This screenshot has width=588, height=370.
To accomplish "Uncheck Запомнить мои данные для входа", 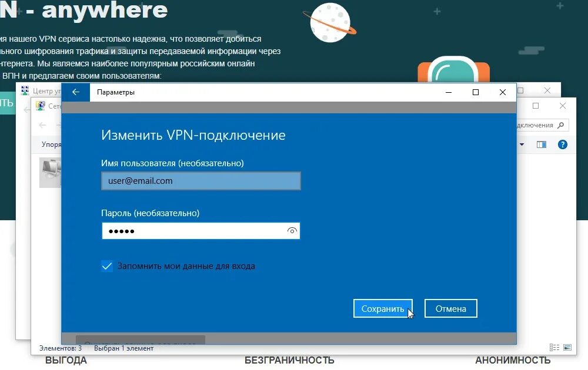I will (x=107, y=266).
